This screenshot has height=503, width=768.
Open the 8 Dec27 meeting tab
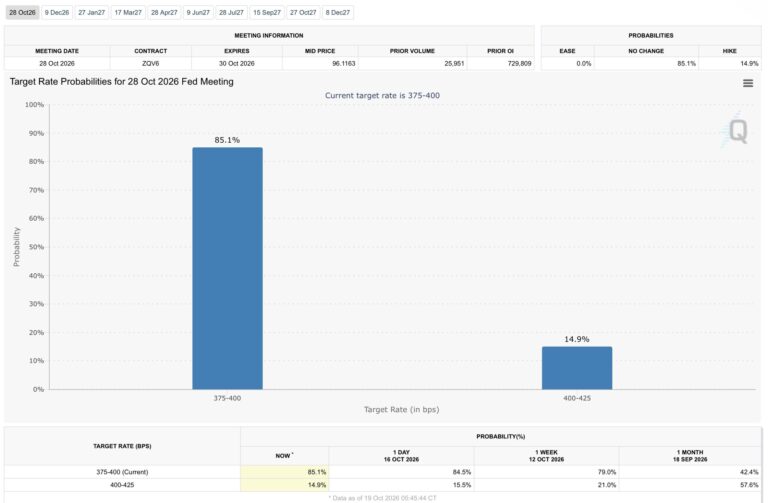(x=338, y=13)
